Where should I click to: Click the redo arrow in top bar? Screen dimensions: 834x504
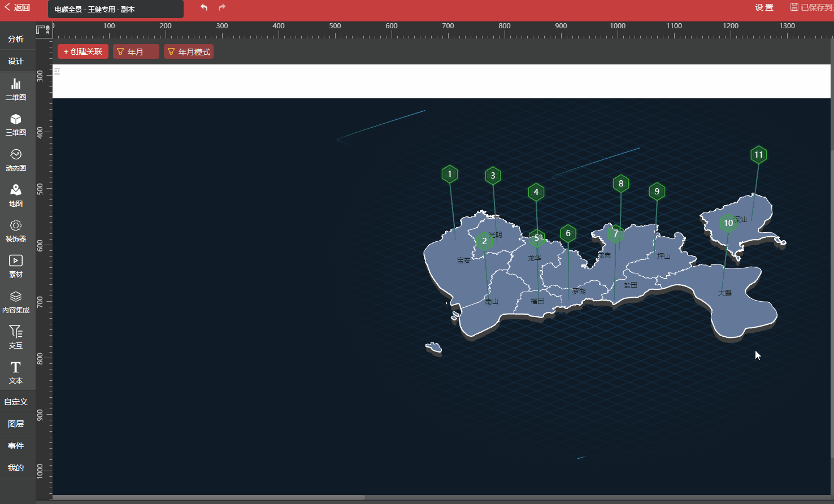pyautogui.click(x=222, y=7)
